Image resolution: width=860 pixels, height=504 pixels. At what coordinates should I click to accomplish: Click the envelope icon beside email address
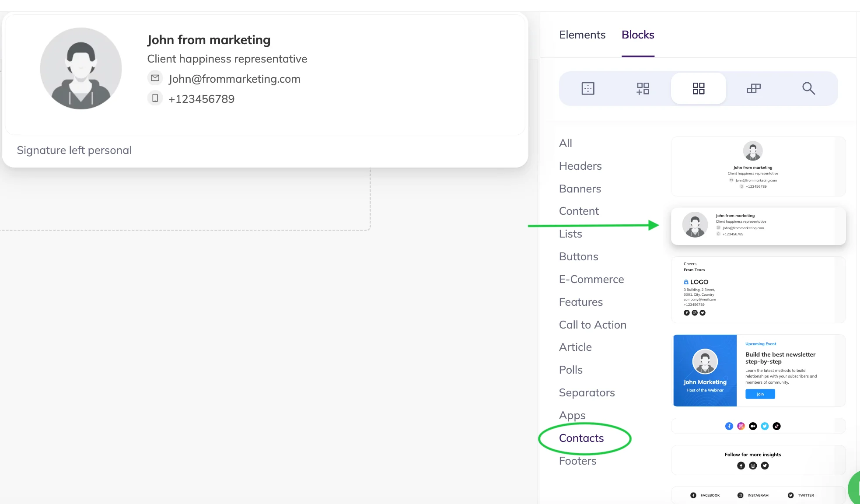[155, 78]
